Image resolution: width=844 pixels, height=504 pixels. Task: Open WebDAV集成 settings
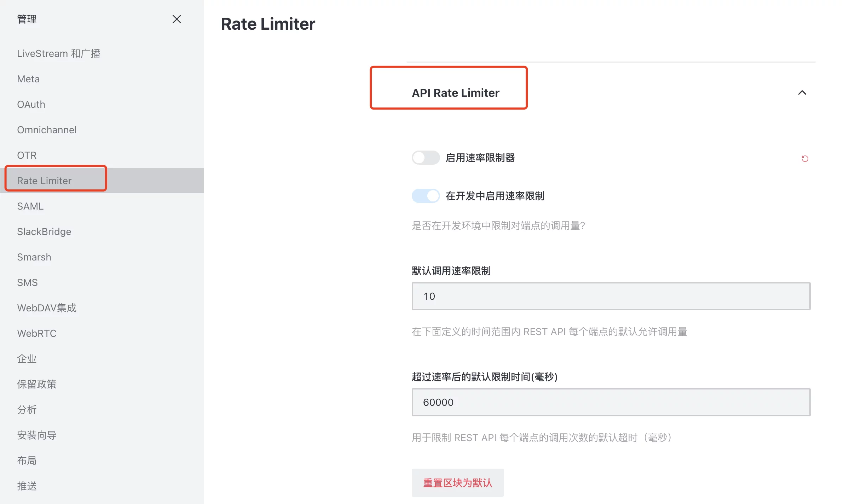click(x=47, y=308)
